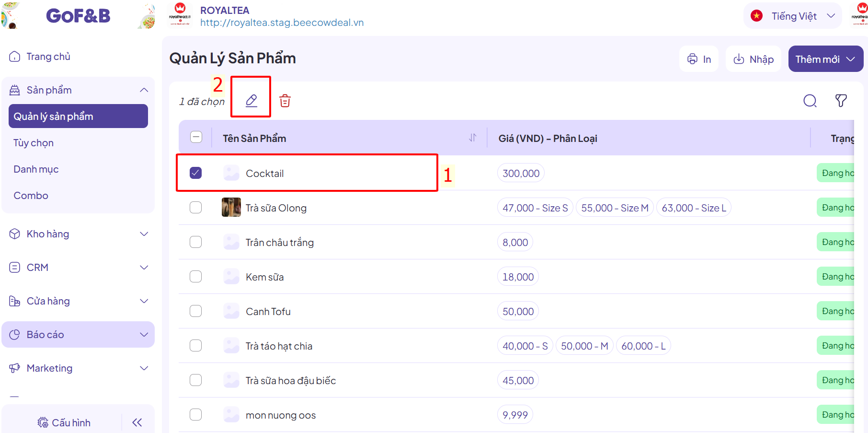Click the Cocktail row status badge
The height and width of the screenshot is (433, 868).
click(x=836, y=173)
